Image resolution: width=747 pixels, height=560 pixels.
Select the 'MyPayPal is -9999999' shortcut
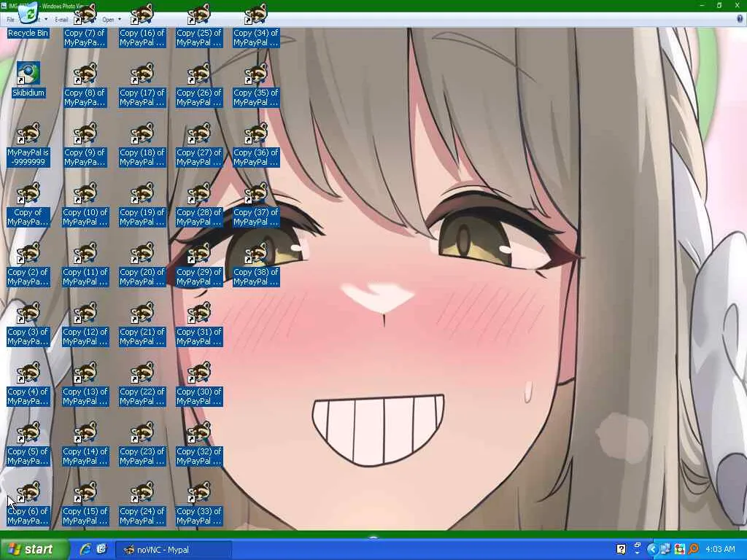(28, 145)
